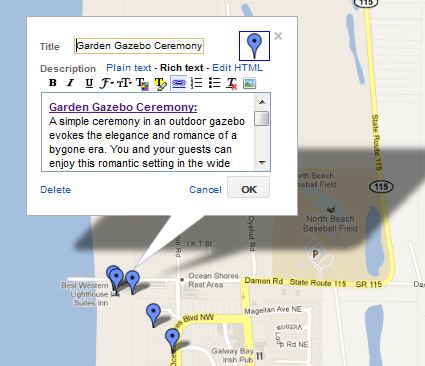Click the remove formatting icon
This screenshot has width=425, height=366.
232,83
